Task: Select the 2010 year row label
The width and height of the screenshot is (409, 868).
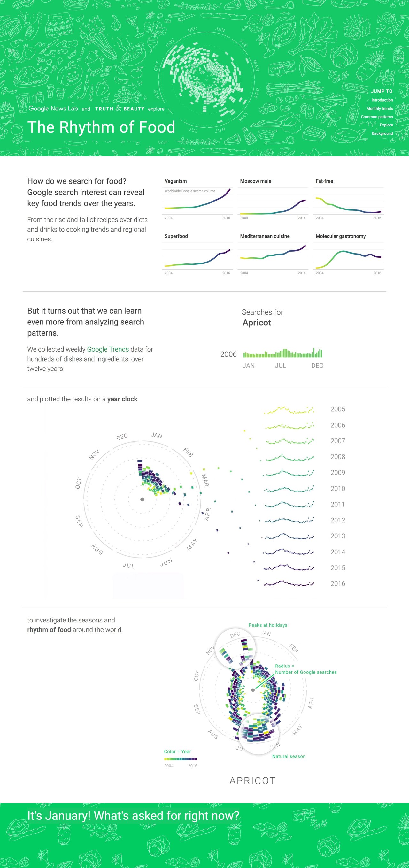Action: click(x=337, y=488)
